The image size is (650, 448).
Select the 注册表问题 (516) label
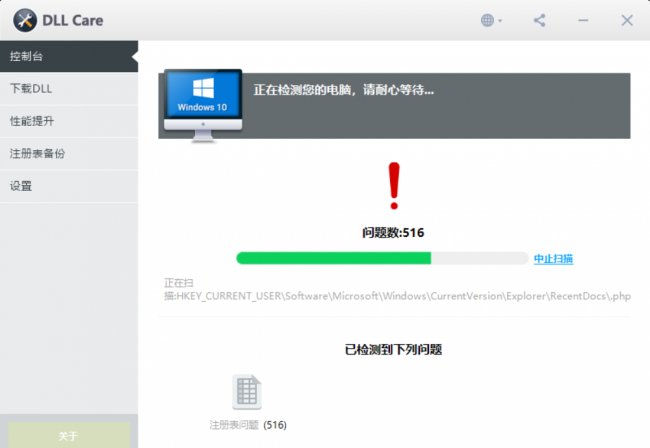pos(248,425)
